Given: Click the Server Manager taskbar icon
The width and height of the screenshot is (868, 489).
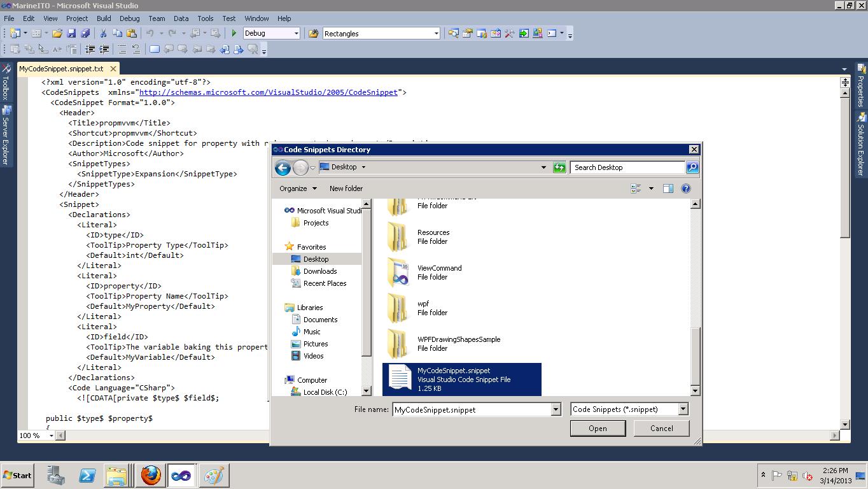Looking at the screenshot, I should [56, 475].
